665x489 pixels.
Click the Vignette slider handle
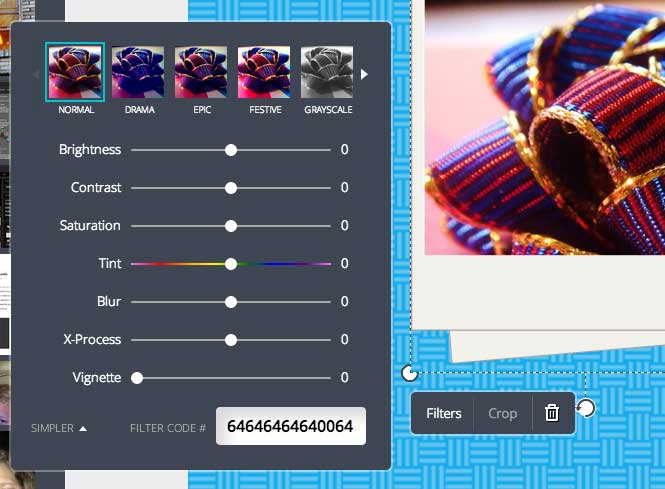coord(137,378)
